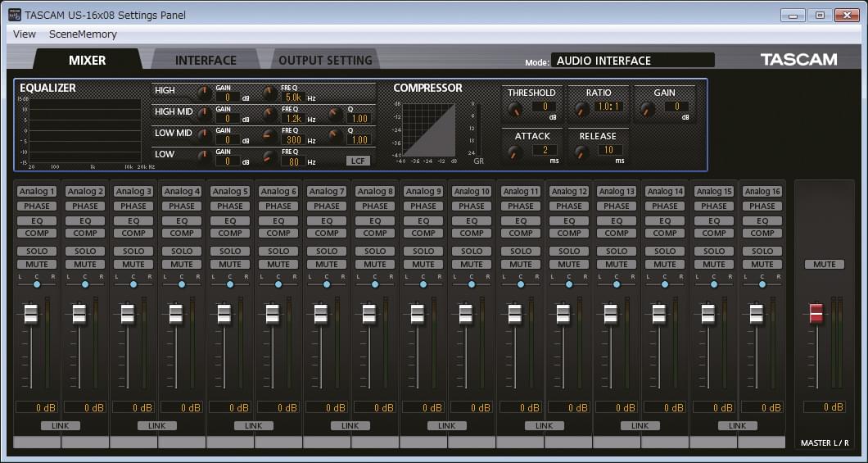Viewport: 868px width, 463px height.
Task: Click the HIGH MID gain knob
Action: pos(205,115)
